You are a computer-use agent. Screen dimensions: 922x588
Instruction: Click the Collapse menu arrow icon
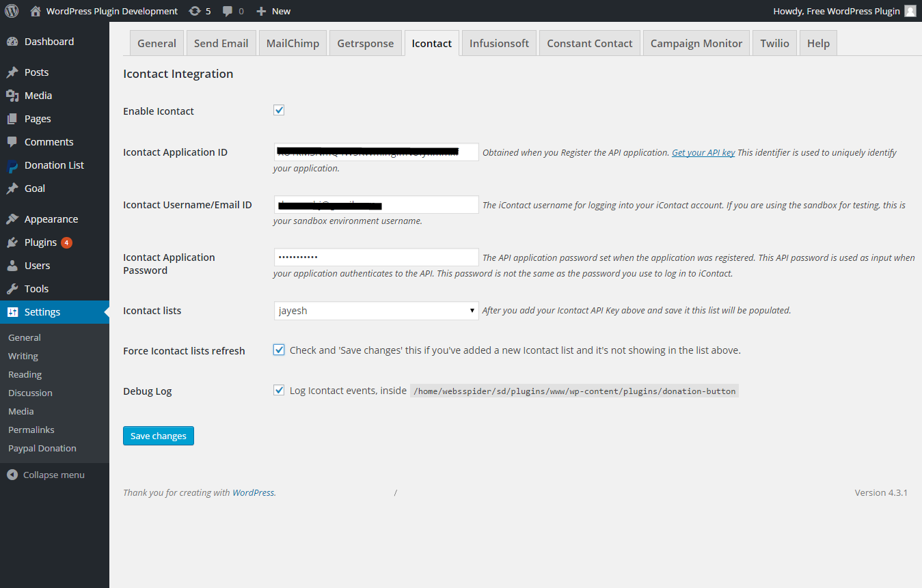coord(12,475)
